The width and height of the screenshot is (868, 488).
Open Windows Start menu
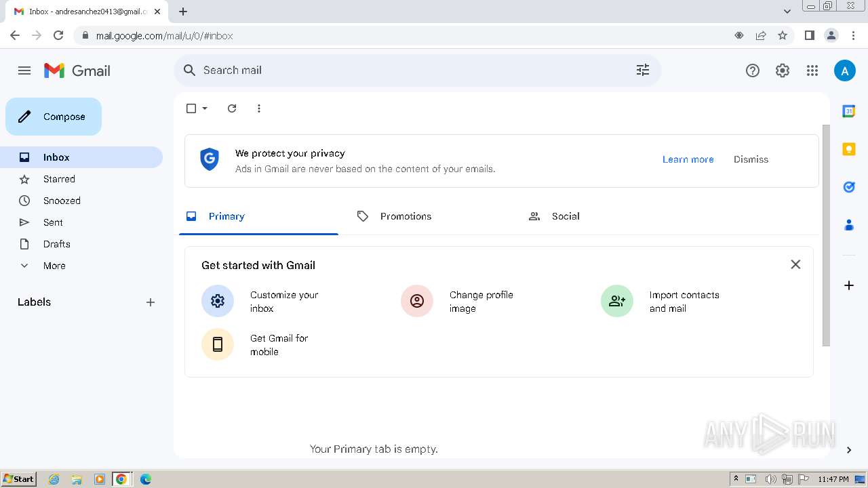coord(18,479)
